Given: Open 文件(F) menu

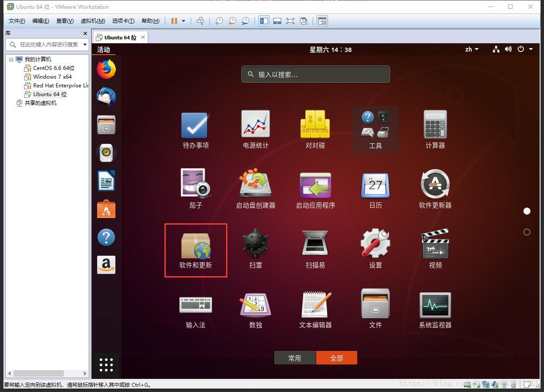Looking at the screenshot, I should pyautogui.click(x=17, y=21).
